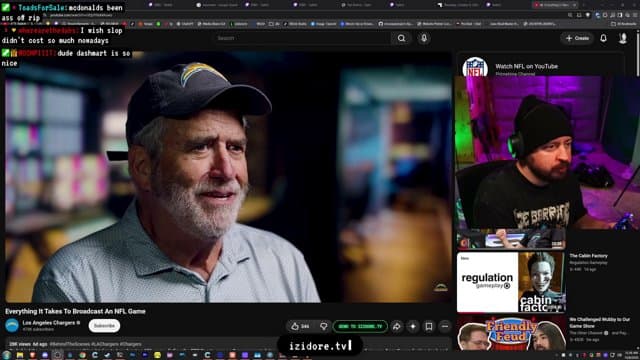Dislike the video with thumbs down
Viewport: 640px width, 360px height.
point(324,327)
